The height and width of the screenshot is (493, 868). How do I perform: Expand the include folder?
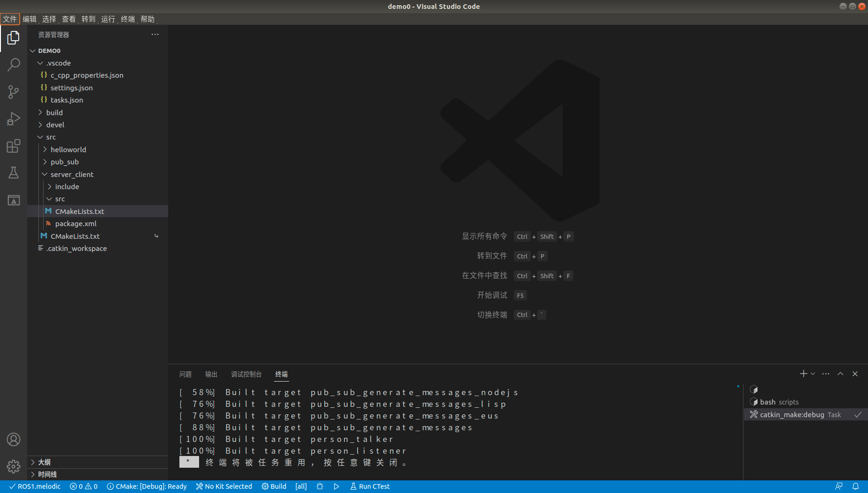pos(97,186)
